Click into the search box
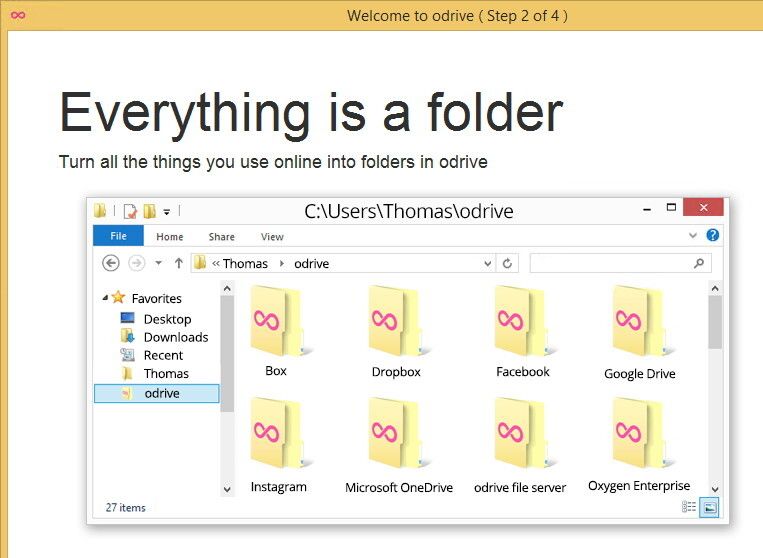The height and width of the screenshot is (558, 763). tap(620, 263)
